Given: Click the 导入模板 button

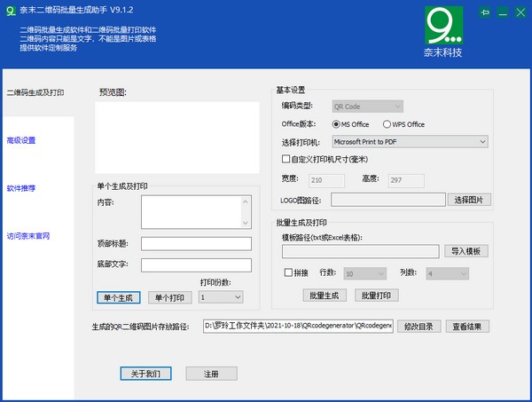Looking at the screenshot, I should pos(465,251).
